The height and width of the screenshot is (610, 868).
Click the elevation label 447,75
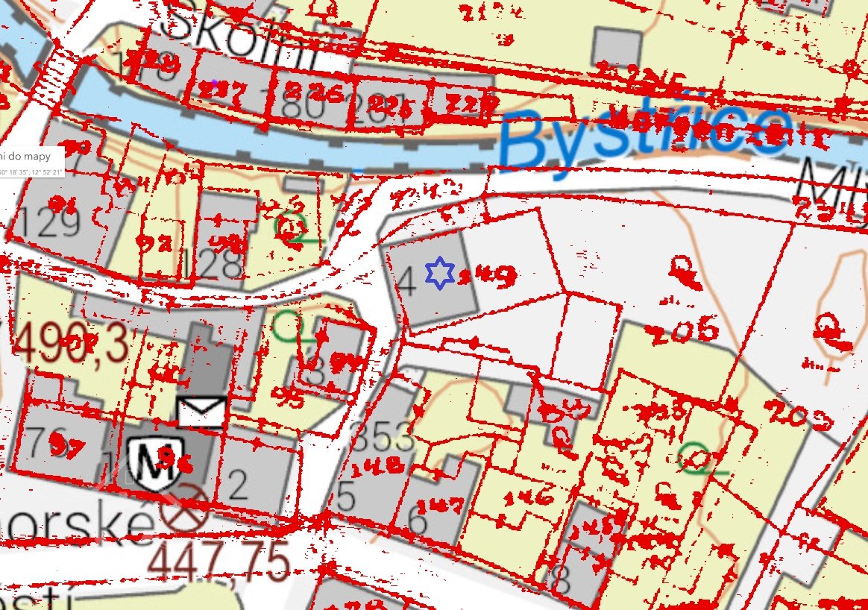(x=221, y=562)
